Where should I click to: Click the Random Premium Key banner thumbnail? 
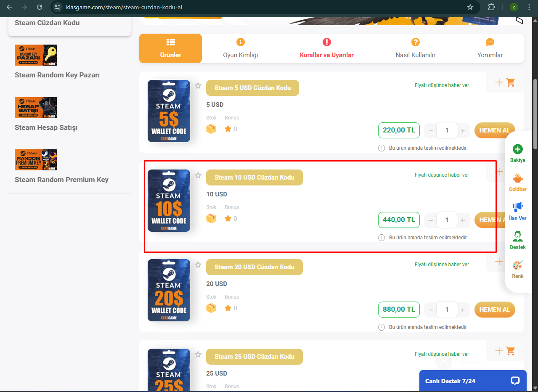point(36,160)
